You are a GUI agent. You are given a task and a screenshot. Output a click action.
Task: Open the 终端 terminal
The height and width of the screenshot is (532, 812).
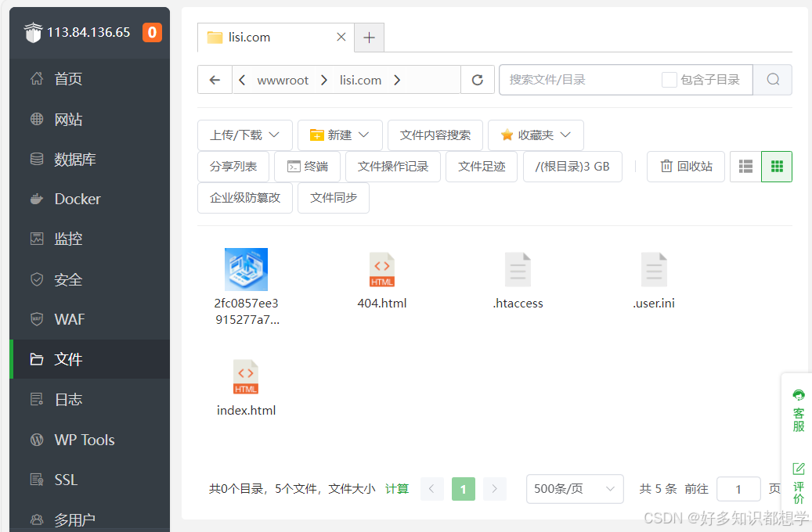point(307,167)
